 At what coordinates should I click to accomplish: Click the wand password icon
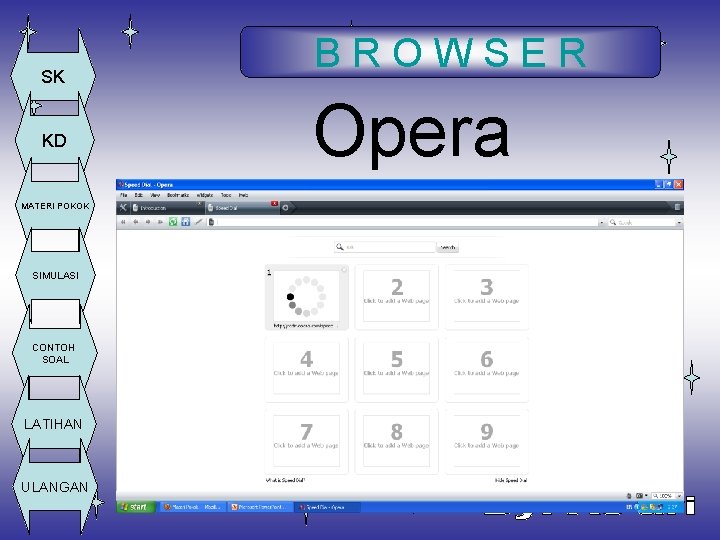(x=198, y=222)
